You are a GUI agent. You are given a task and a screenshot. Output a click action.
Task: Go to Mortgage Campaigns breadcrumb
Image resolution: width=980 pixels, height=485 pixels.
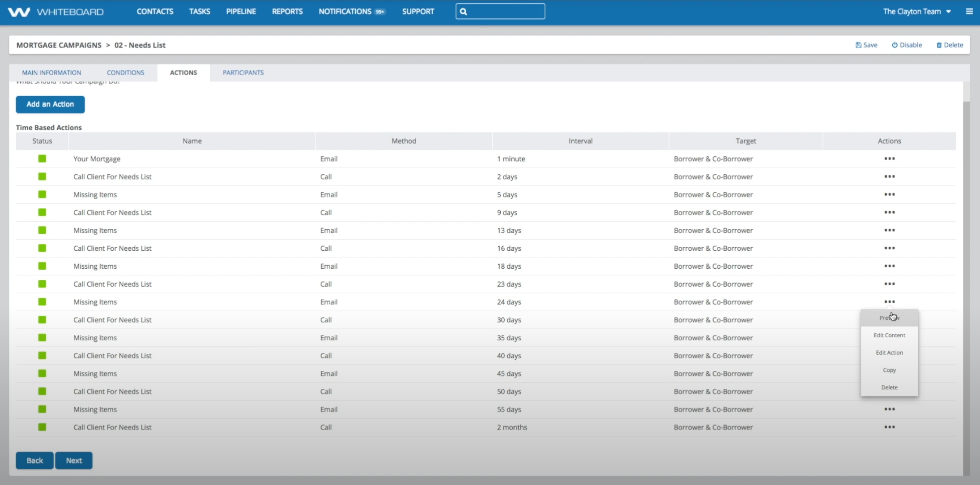tap(59, 45)
